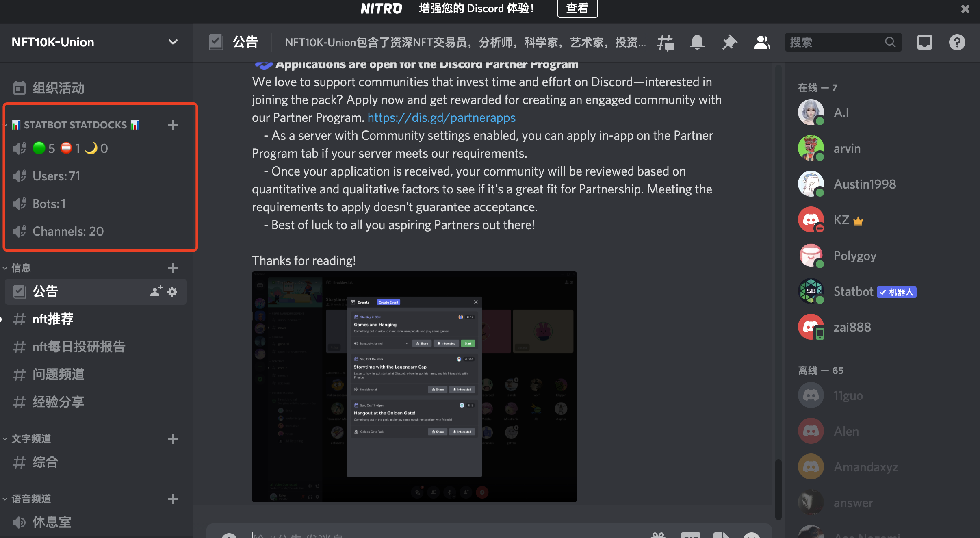Click the help question mark icon
Image resolution: width=980 pixels, height=538 pixels.
pyautogui.click(x=957, y=42)
